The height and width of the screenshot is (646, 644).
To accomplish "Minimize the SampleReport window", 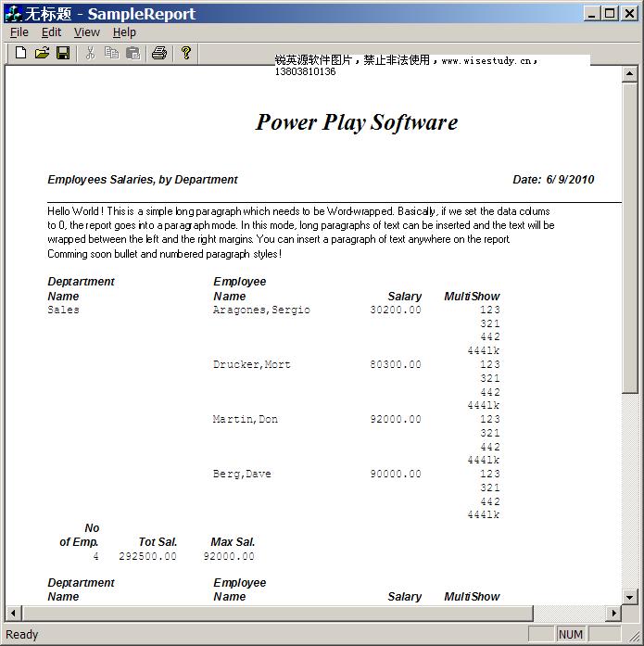I will pyautogui.click(x=592, y=14).
